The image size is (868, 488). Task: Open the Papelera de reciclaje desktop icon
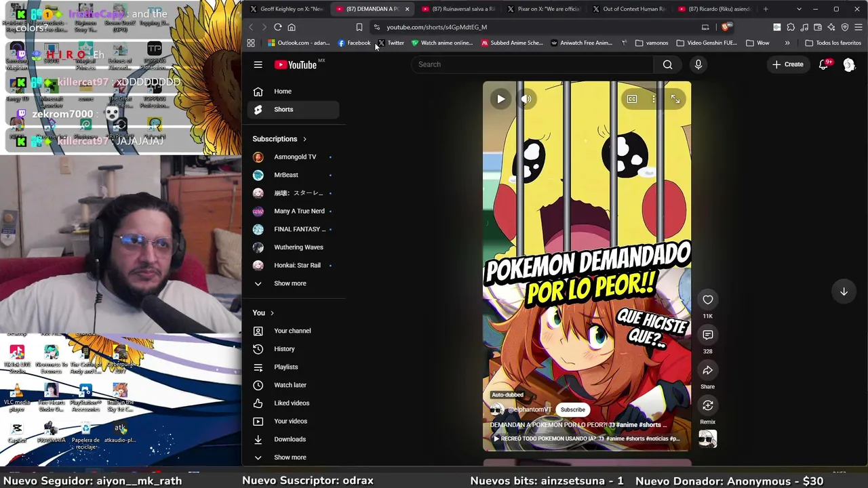click(x=85, y=435)
